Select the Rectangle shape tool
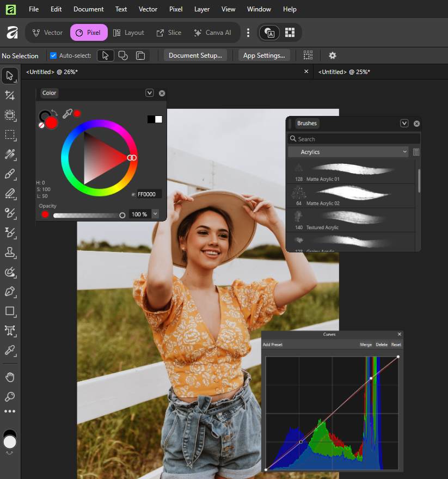The height and width of the screenshot is (479, 448). pyautogui.click(x=10, y=311)
